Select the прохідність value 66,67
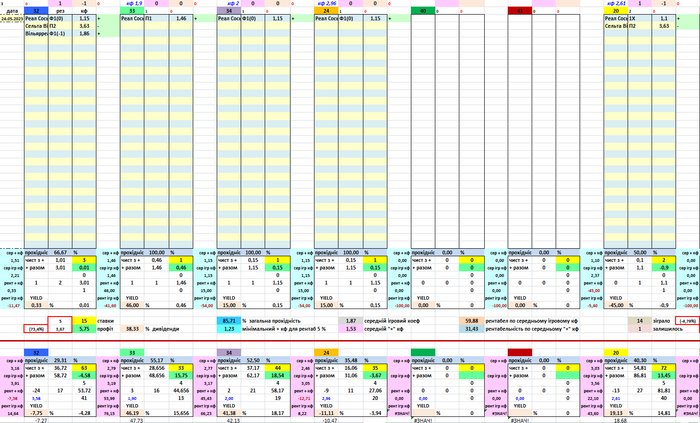The image size is (700, 423). [x=60, y=253]
